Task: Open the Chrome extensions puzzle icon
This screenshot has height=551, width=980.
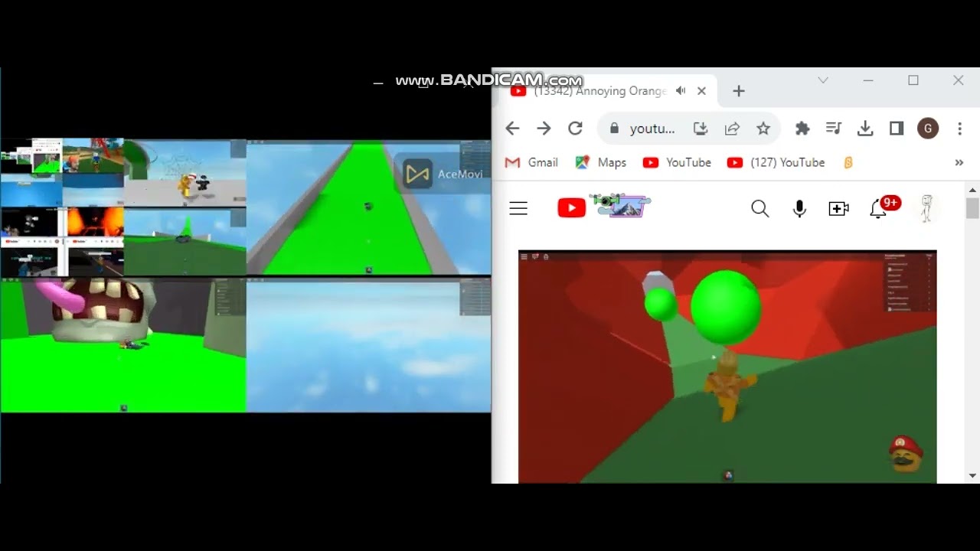Action: click(802, 129)
